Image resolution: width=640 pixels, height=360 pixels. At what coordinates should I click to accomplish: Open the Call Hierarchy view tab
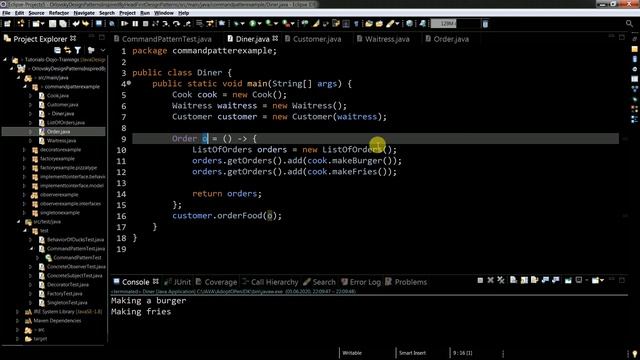pyautogui.click(x=270, y=282)
